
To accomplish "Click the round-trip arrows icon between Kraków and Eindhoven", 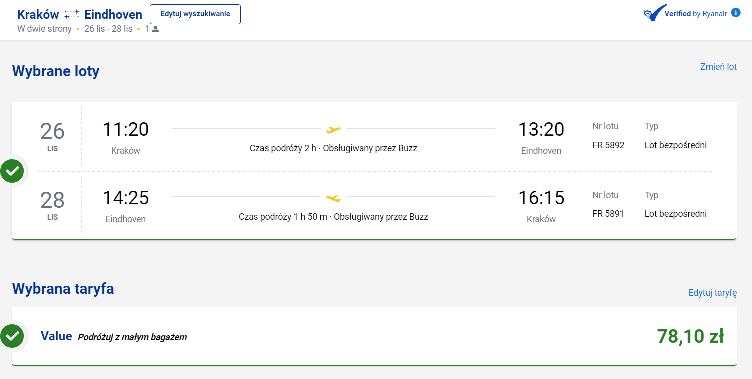I will click(x=71, y=14).
